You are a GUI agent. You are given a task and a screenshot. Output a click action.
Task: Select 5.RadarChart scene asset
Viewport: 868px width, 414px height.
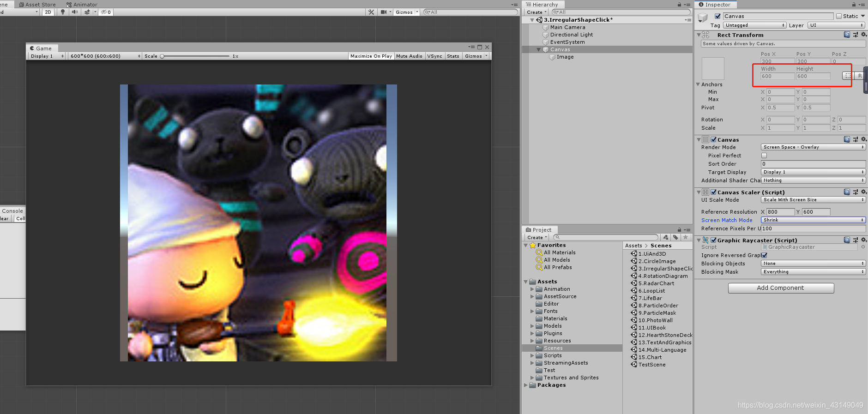click(656, 283)
